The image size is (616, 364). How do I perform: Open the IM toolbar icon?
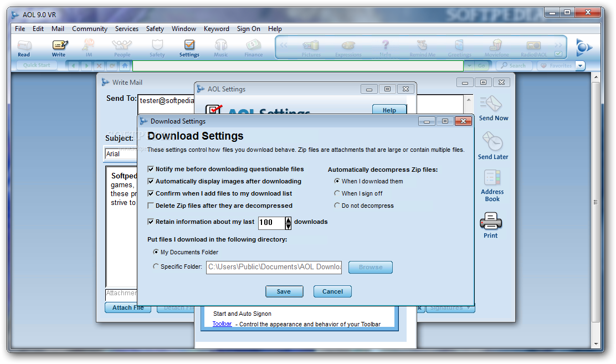tap(89, 48)
